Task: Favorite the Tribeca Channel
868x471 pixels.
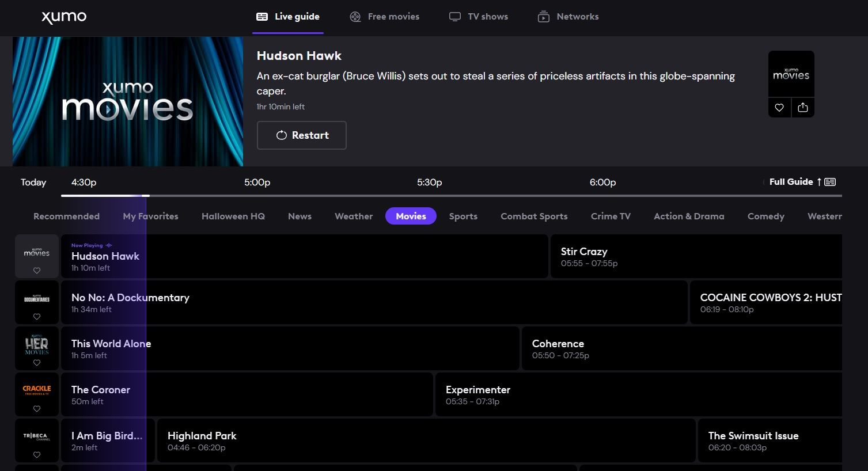Action: (x=37, y=455)
